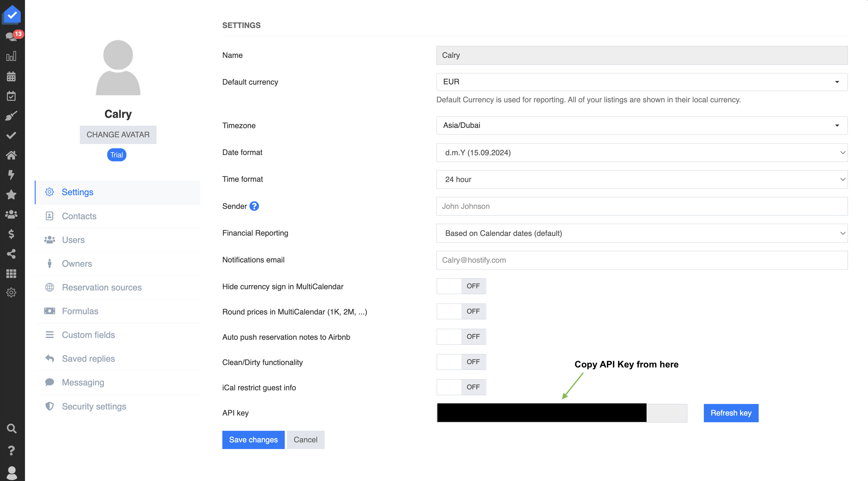868x481 pixels.
Task: Open the Default currency EUR dropdown
Action: coord(642,82)
